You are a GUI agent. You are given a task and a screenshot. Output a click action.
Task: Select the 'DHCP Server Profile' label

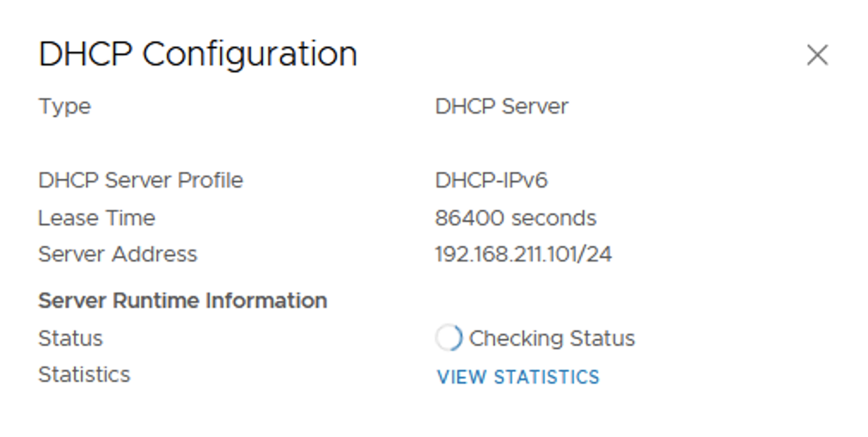[x=141, y=181]
